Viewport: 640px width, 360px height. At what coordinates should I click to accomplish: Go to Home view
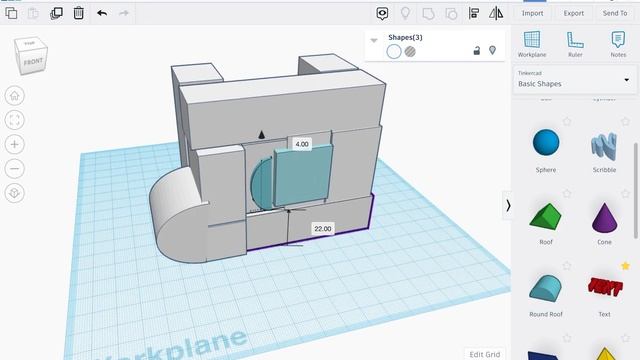pos(15,96)
